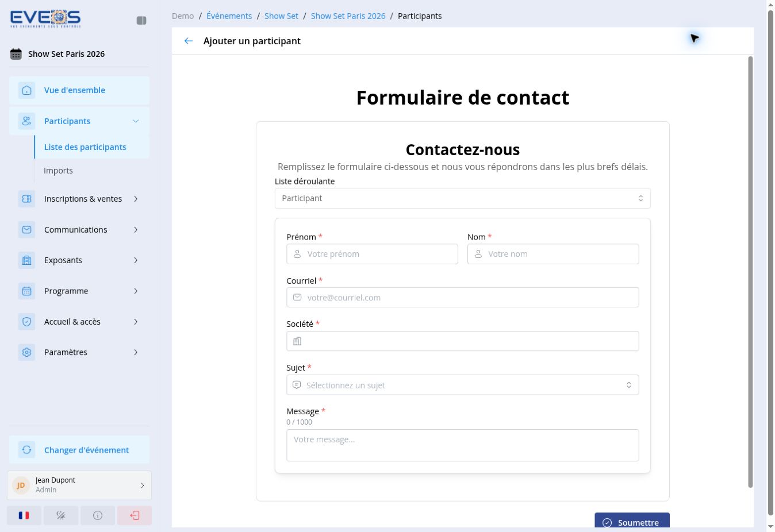Collapse the sidebar with the panel icon
775x532 pixels.
coord(141,21)
